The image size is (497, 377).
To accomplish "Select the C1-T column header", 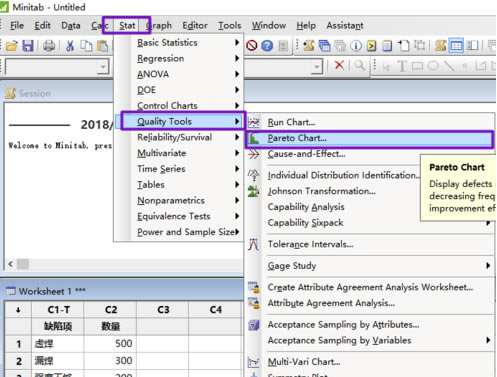I will tap(58, 310).
